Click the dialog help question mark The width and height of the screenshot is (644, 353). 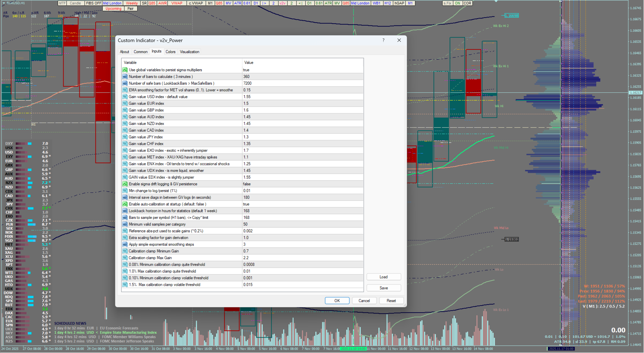(x=383, y=40)
